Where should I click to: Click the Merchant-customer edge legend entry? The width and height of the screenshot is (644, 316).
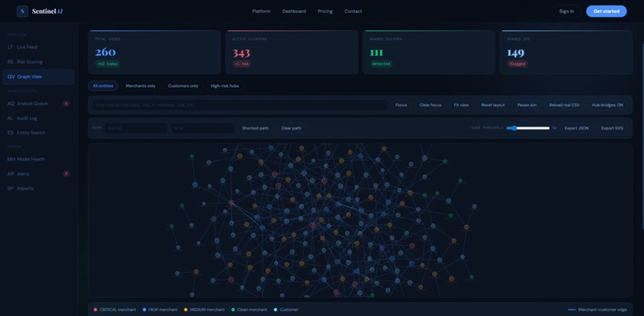(x=597, y=310)
